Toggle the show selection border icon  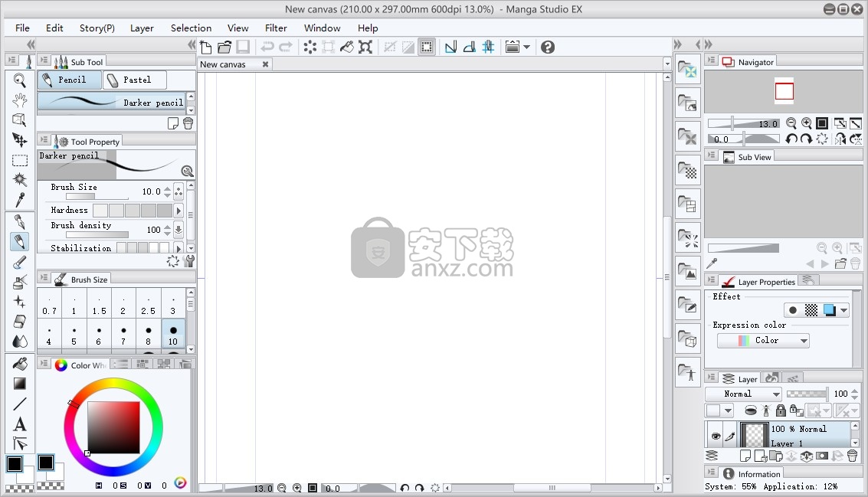coord(427,47)
